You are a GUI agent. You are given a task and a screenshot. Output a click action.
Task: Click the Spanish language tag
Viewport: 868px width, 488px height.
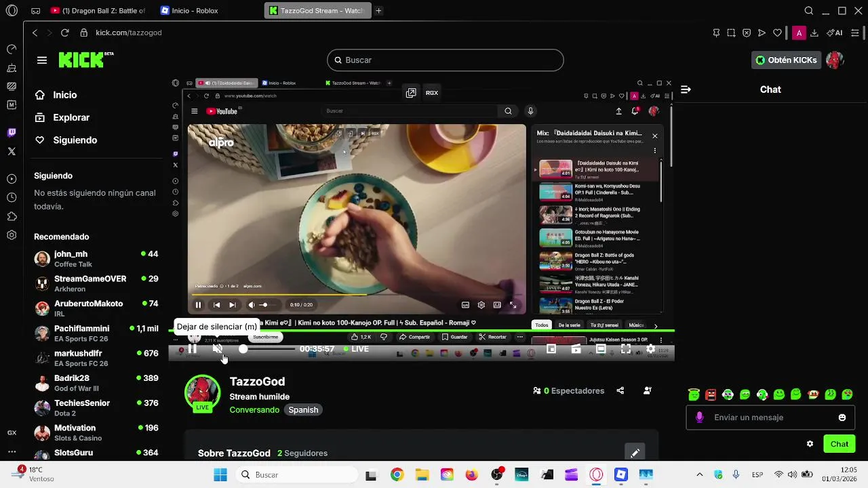[303, 410]
